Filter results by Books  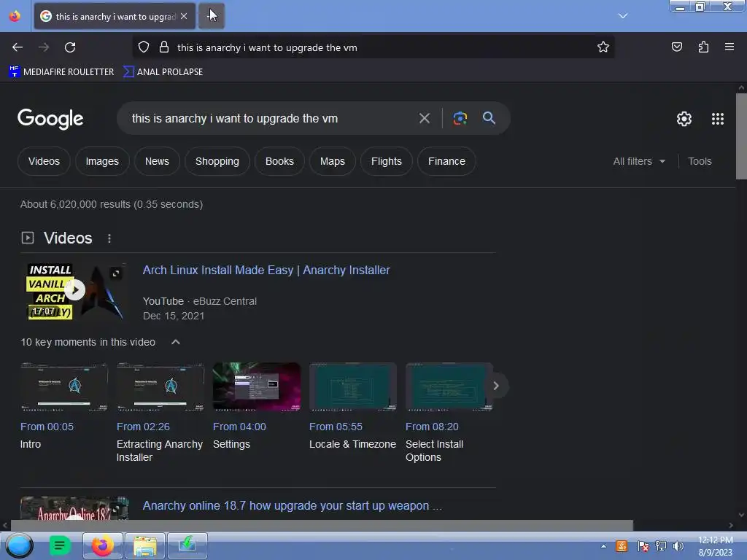coord(279,161)
